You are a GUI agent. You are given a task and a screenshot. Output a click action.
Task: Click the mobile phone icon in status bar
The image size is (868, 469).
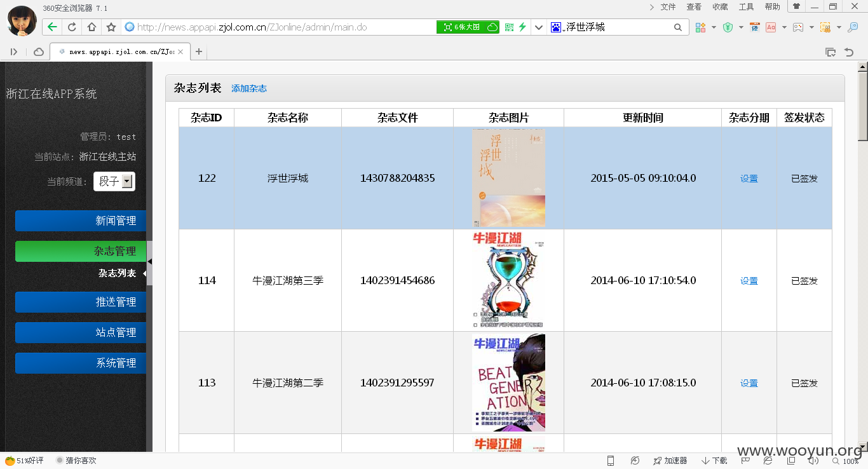[611, 461]
